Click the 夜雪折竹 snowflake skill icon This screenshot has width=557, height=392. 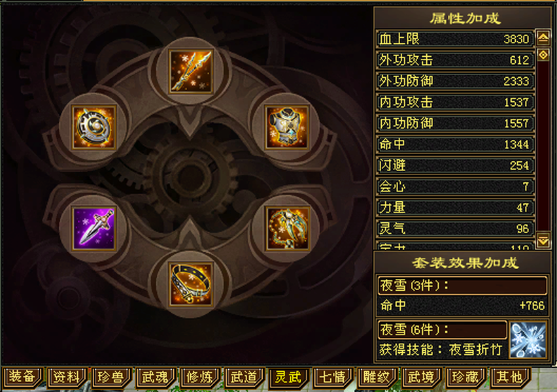(x=528, y=340)
